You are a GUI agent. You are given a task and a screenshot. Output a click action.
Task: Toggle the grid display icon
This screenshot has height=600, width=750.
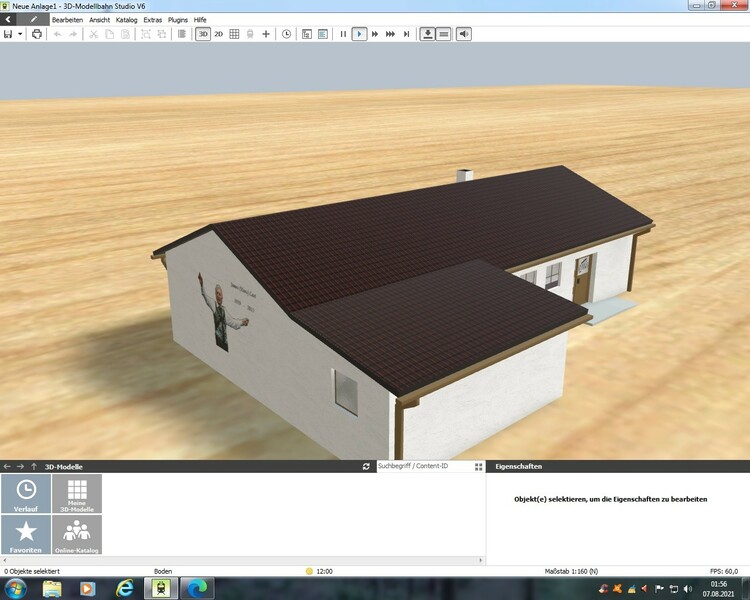[x=234, y=34]
